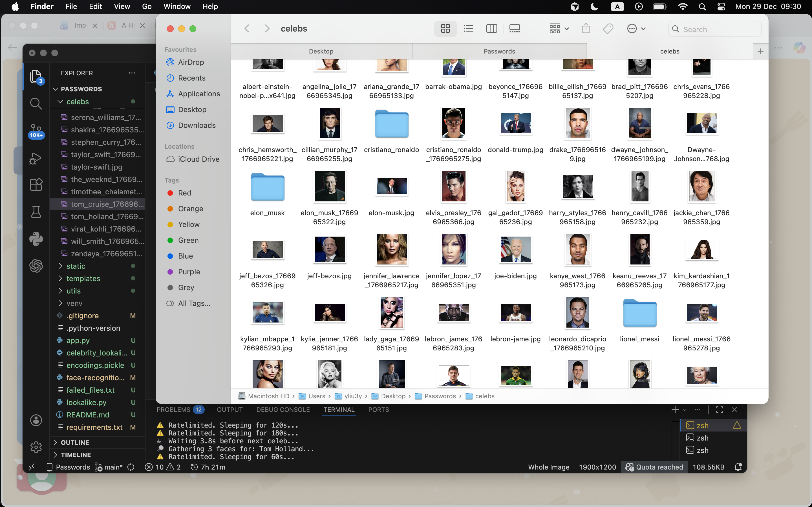Open VS Code Source Control panel
The width and height of the screenshot is (812, 507).
tap(36, 128)
